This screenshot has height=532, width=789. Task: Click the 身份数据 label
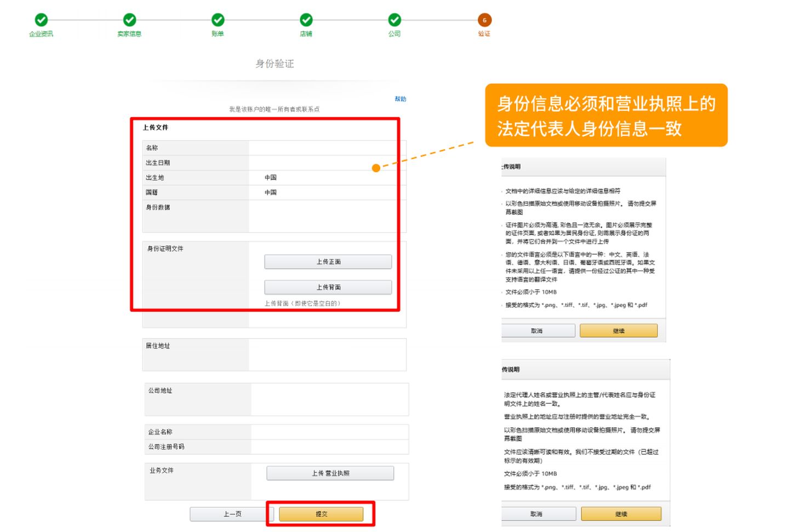[158, 207]
